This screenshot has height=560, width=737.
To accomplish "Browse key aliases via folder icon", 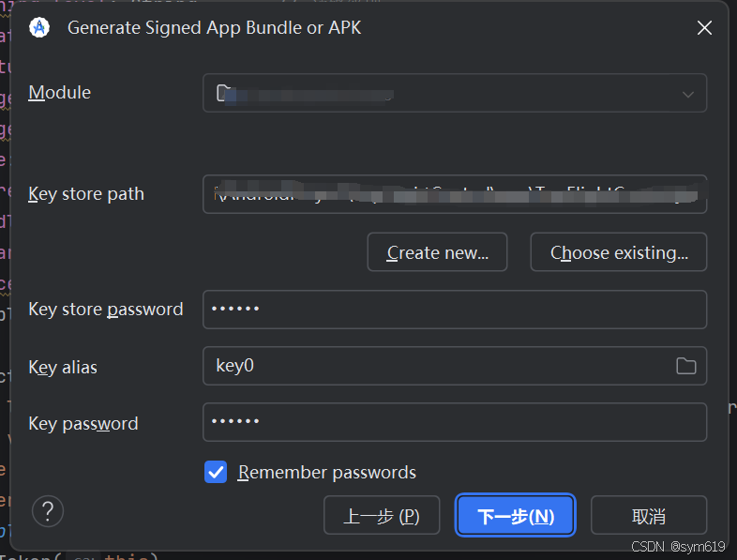I will pyautogui.click(x=685, y=366).
